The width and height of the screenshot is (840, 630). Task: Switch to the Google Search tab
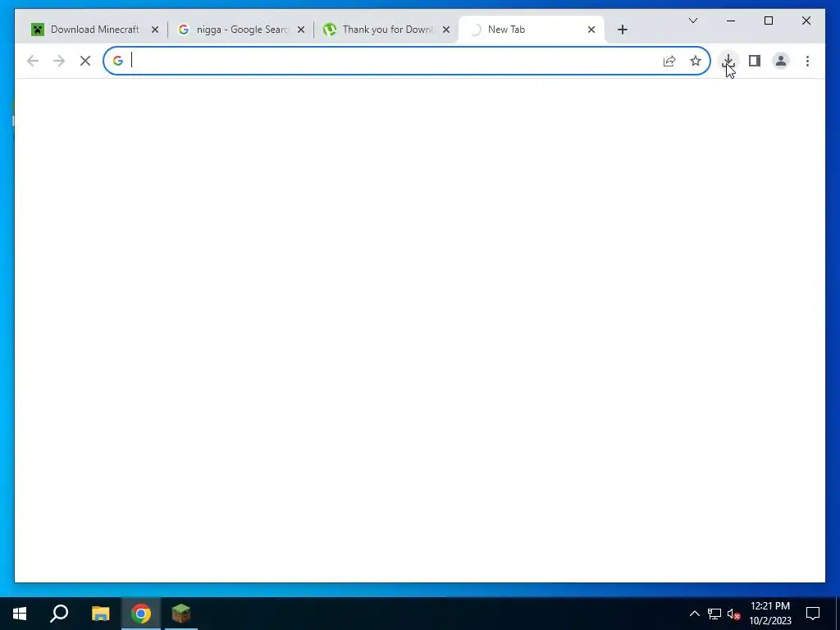[240, 30]
